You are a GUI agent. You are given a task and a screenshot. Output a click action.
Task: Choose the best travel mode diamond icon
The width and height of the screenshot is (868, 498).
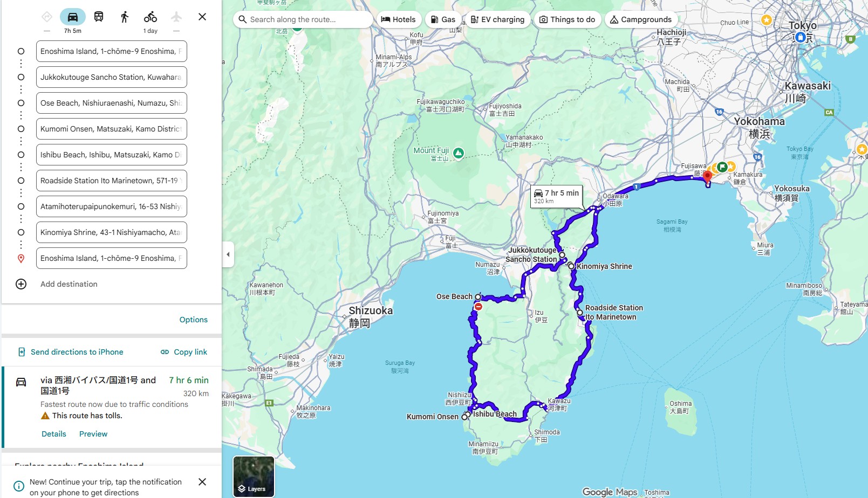click(x=47, y=17)
